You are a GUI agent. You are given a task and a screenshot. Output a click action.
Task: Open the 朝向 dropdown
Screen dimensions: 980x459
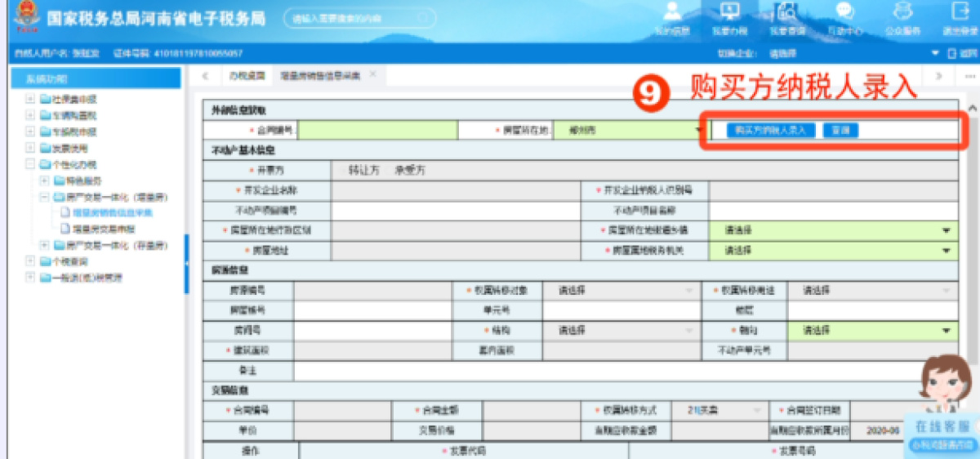click(x=873, y=331)
